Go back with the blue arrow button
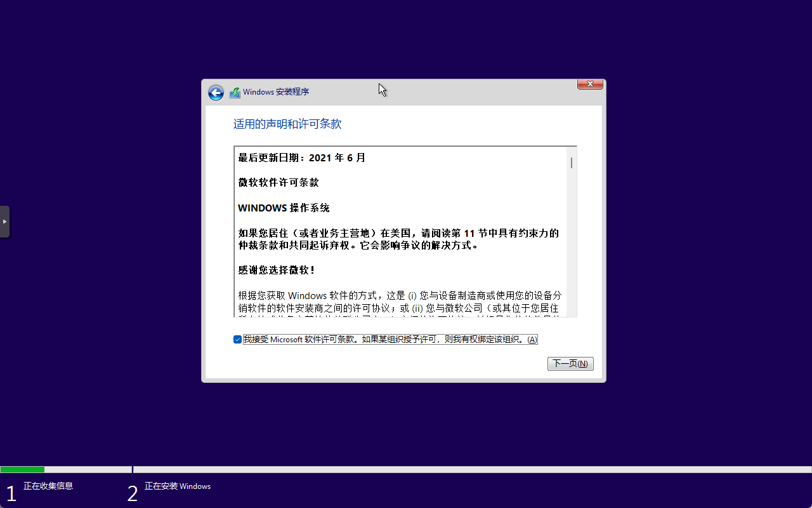The image size is (812, 508). pyautogui.click(x=216, y=93)
